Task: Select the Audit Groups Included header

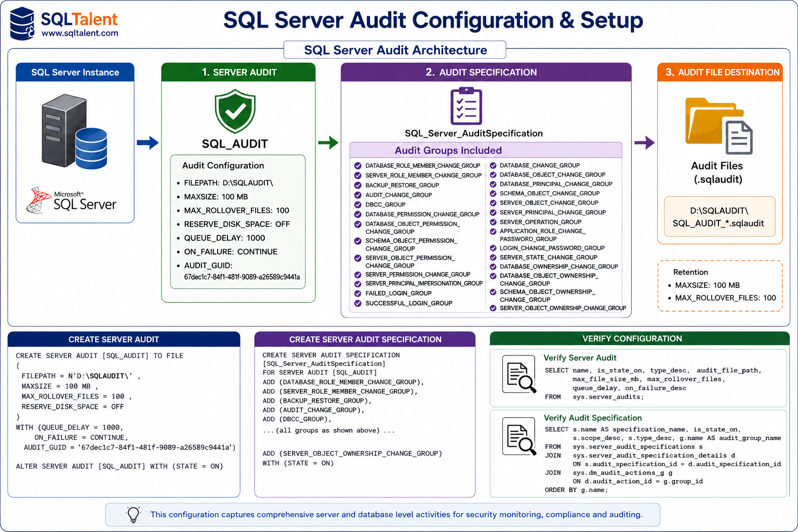Action: click(x=486, y=150)
